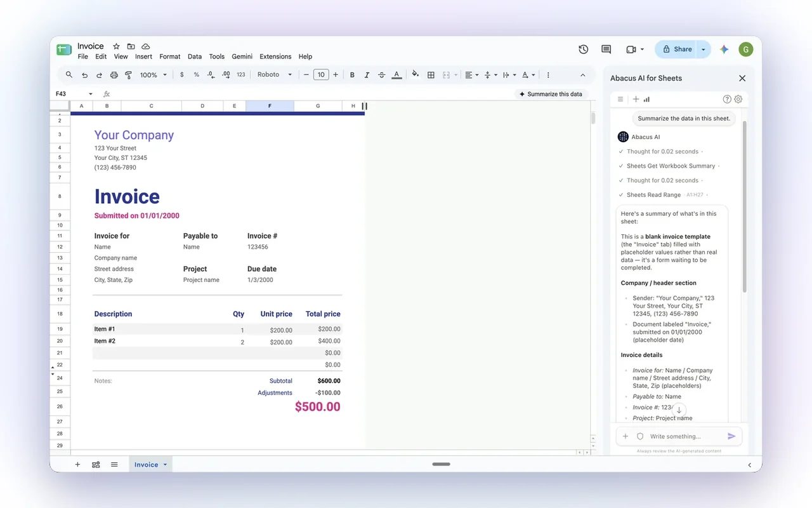Open the fill color bucket picker
Viewport: 812px width, 508px height.
(x=416, y=75)
